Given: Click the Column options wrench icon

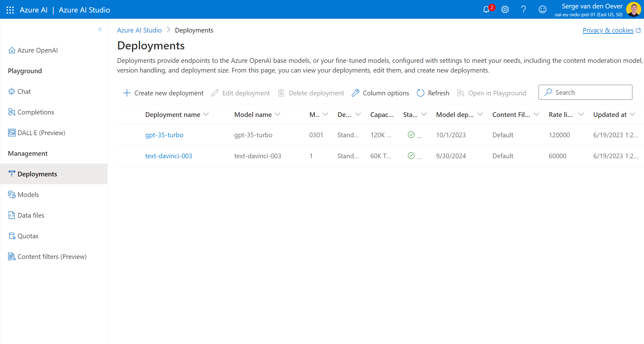Looking at the screenshot, I should [355, 93].
